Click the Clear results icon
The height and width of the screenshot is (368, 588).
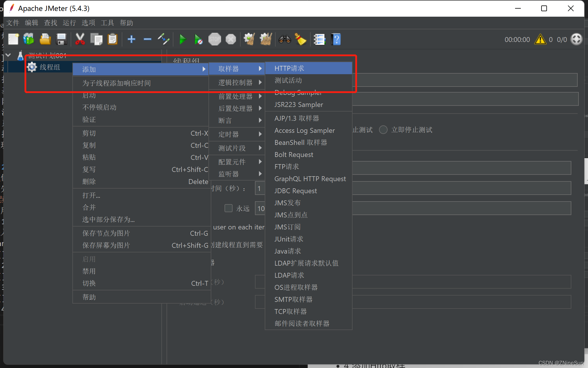click(x=301, y=39)
